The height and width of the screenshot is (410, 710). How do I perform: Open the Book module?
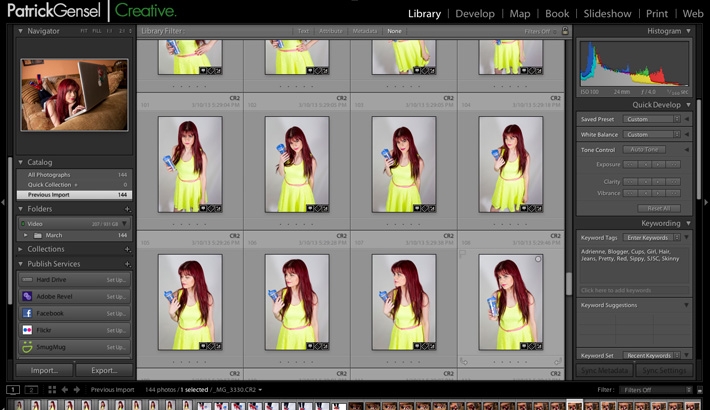point(557,14)
